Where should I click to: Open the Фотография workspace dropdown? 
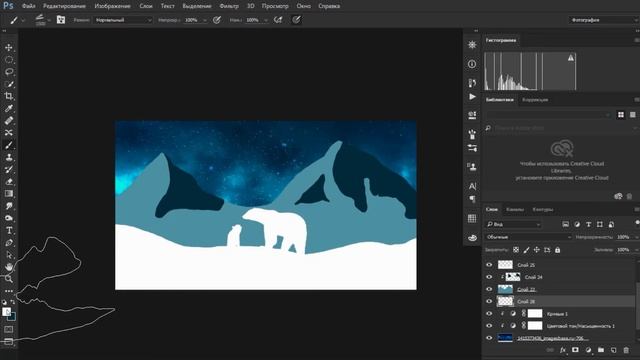(604, 20)
